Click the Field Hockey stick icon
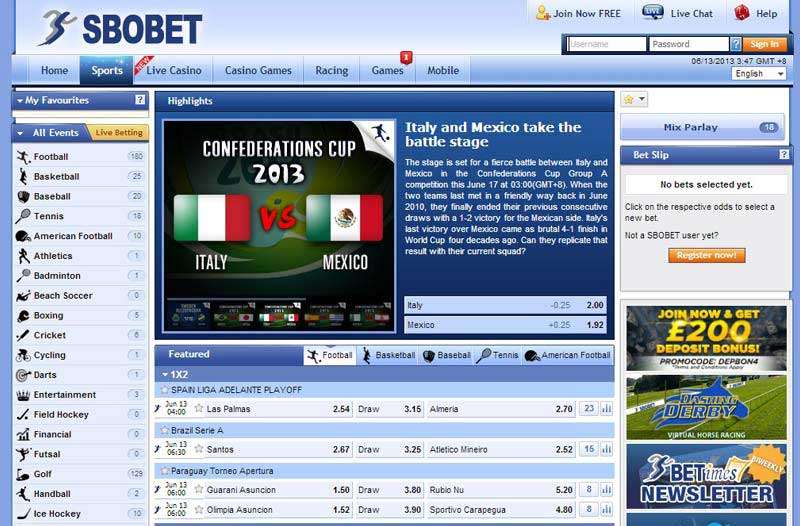This screenshot has height=526, width=800. (23, 415)
